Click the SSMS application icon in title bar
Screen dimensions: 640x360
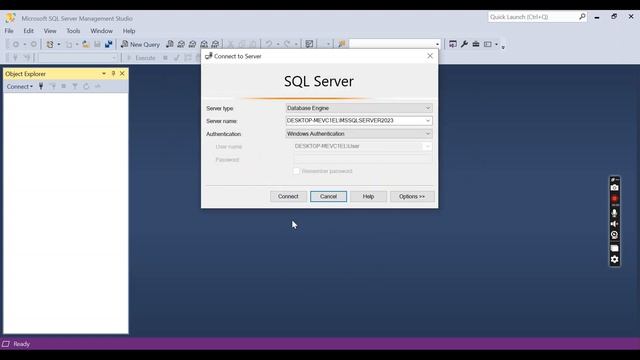coord(10,18)
